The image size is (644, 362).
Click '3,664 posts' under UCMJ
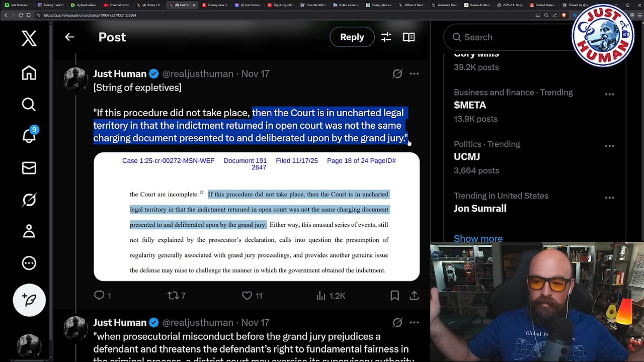point(476,170)
